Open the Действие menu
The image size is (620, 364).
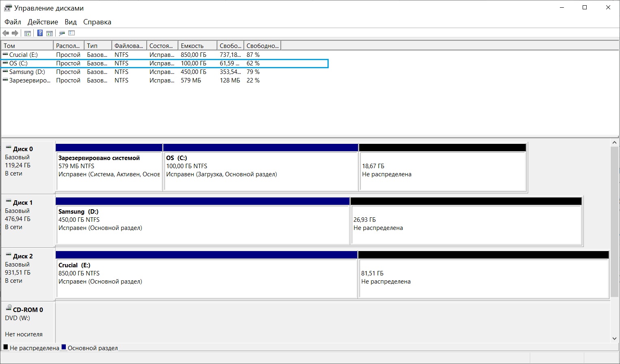point(43,22)
